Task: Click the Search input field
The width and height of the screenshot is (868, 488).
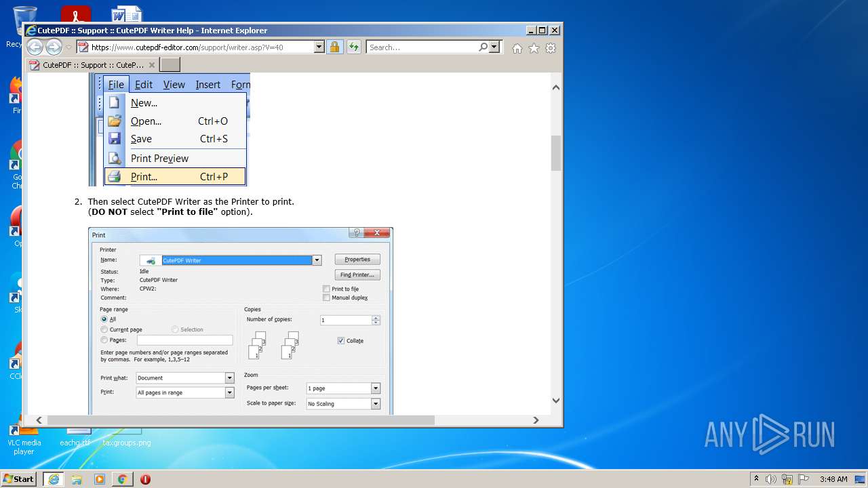Action: coord(422,47)
